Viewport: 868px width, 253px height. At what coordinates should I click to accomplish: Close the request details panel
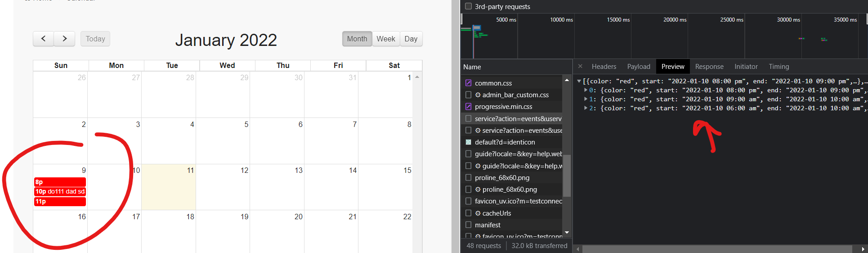580,66
